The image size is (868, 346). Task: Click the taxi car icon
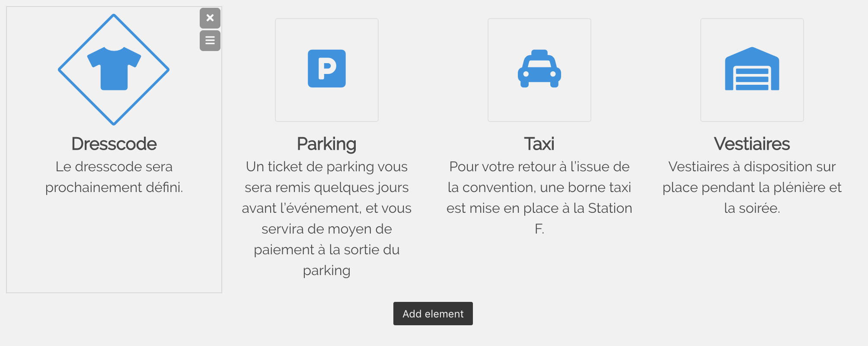539,69
